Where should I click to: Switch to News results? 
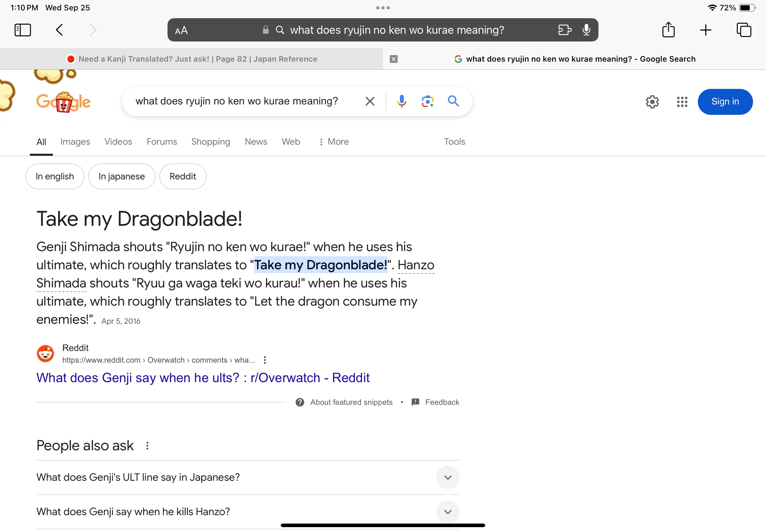pyautogui.click(x=256, y=142)
